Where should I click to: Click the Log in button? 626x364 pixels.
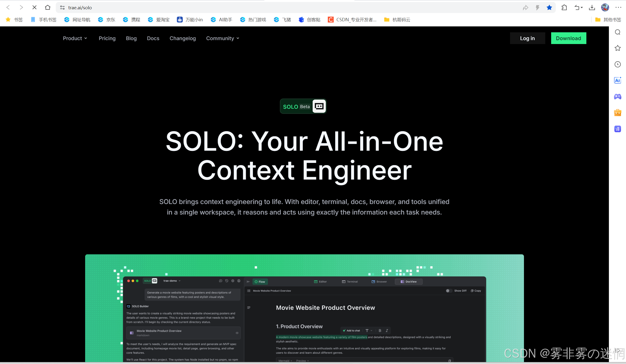527,38
